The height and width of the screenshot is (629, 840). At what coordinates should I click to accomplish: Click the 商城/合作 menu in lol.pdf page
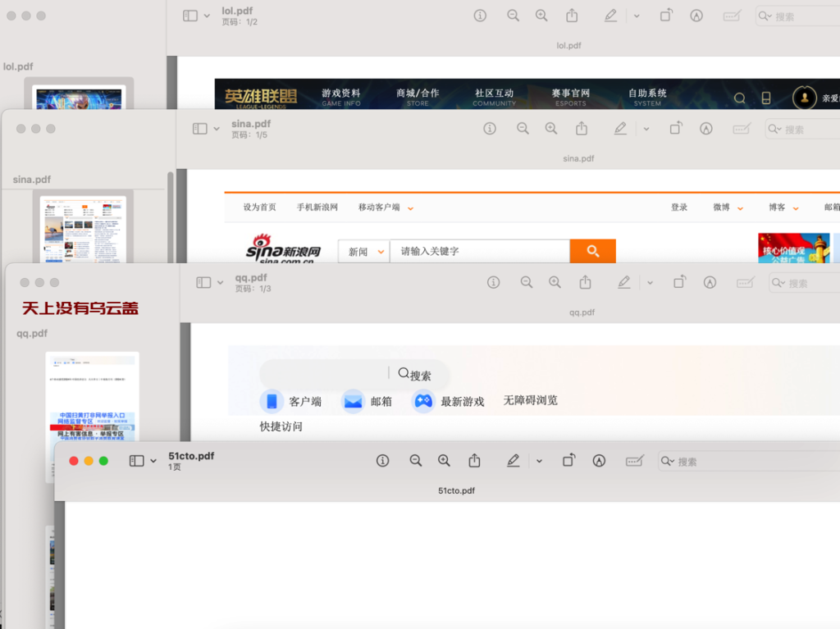(x=418, y=97)
